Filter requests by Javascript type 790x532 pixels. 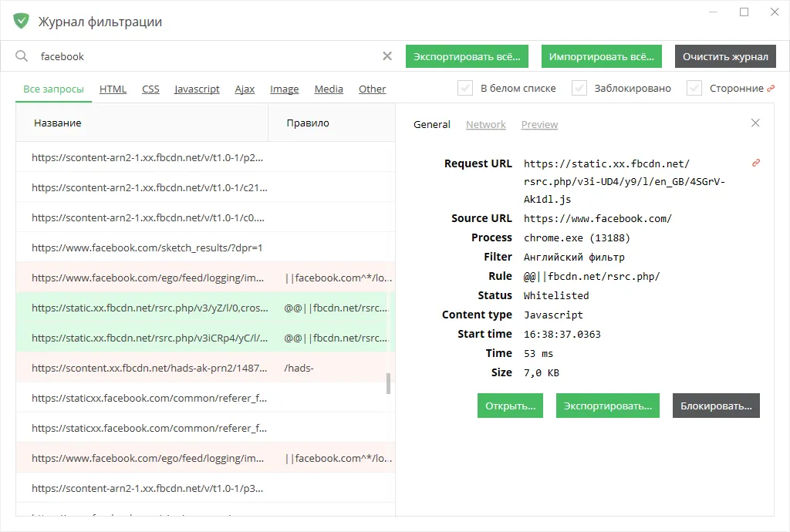pyautogui.click(x=197, y=89)
